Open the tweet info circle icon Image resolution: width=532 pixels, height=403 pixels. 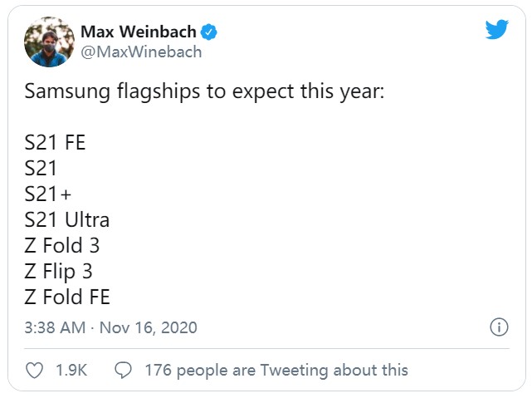point(499,327)
